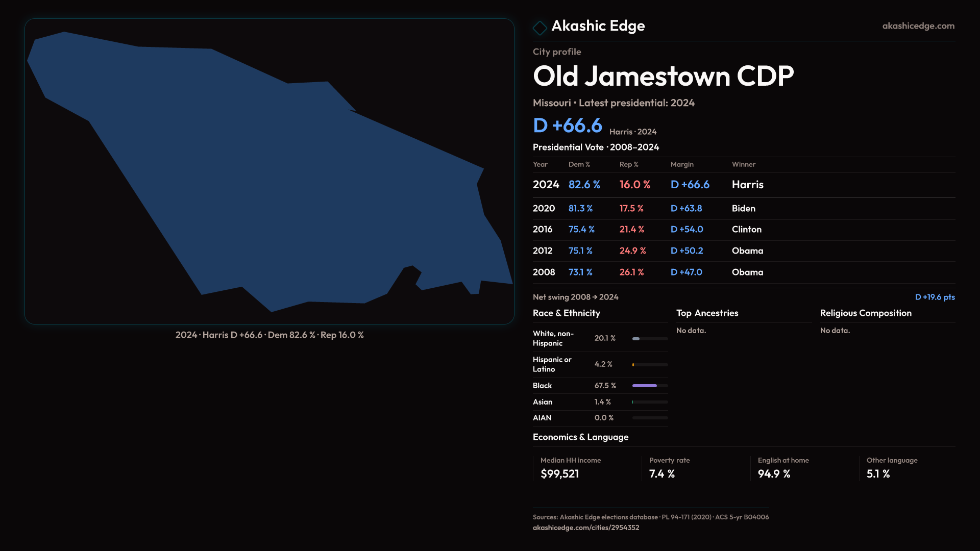
Task: Click the White, non-Hispanic percentage bar
Action: pos(649,339)
